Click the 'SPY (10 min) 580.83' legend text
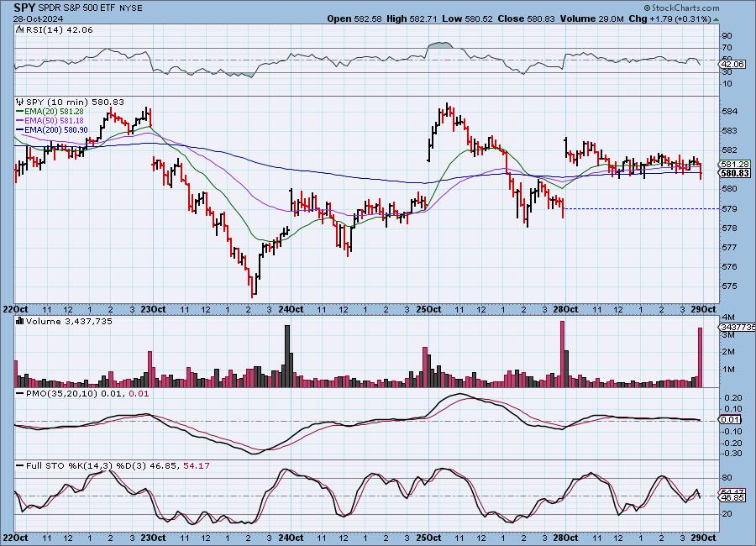 [75, 102]
